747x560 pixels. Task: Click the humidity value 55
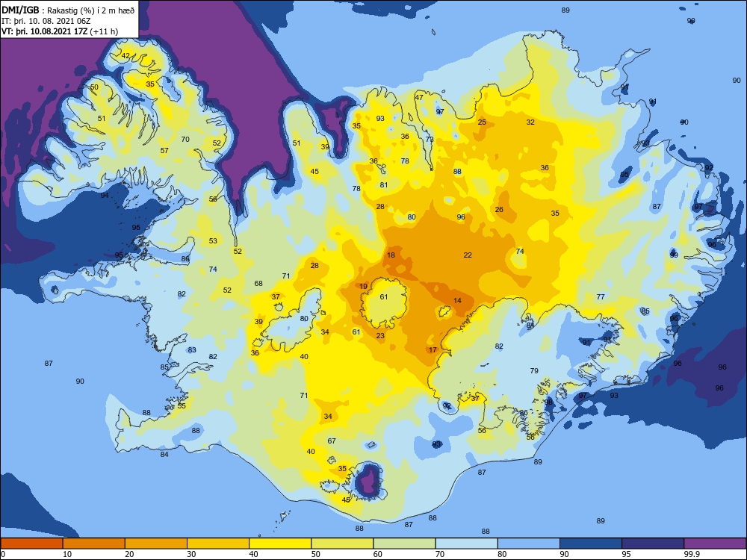click(182, 406)
